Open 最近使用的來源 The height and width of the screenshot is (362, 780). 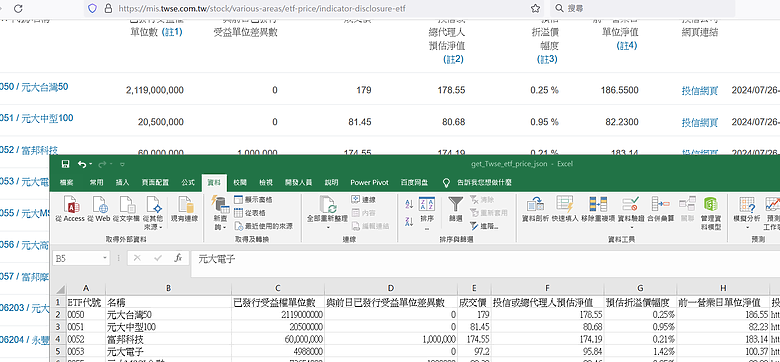(263, 226)
